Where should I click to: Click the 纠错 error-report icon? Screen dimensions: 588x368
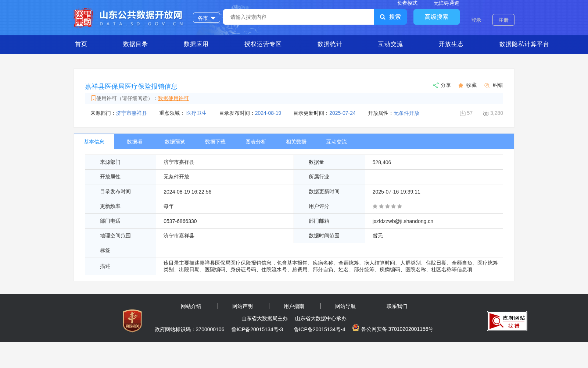click(x=487, y=85)
